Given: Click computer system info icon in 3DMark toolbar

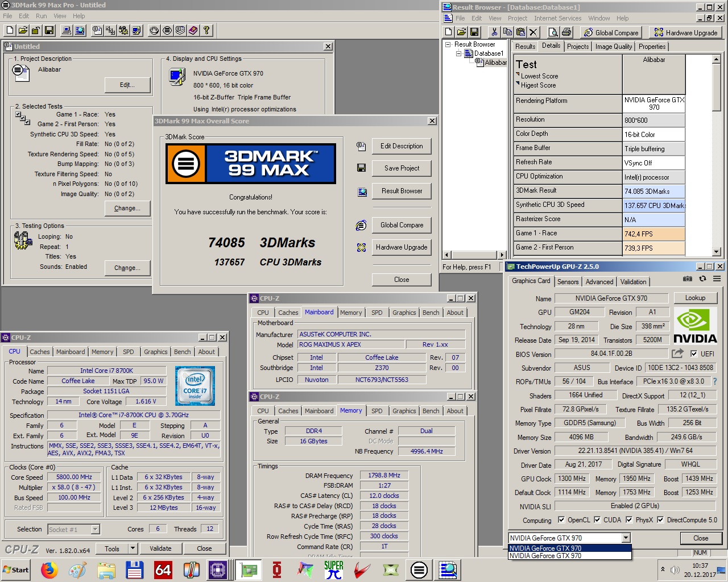Looking at the screenshot, I should click(67, 31).
